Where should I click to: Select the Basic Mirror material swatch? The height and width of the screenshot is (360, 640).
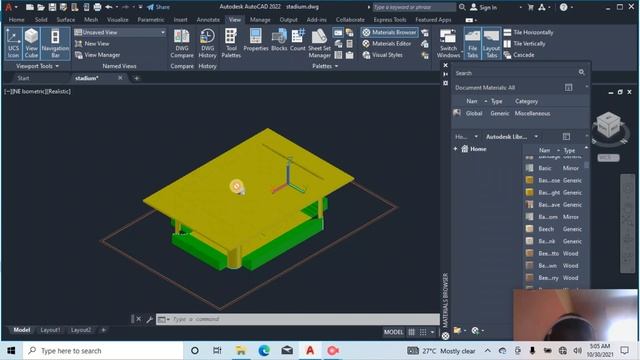tap(529, 168)
